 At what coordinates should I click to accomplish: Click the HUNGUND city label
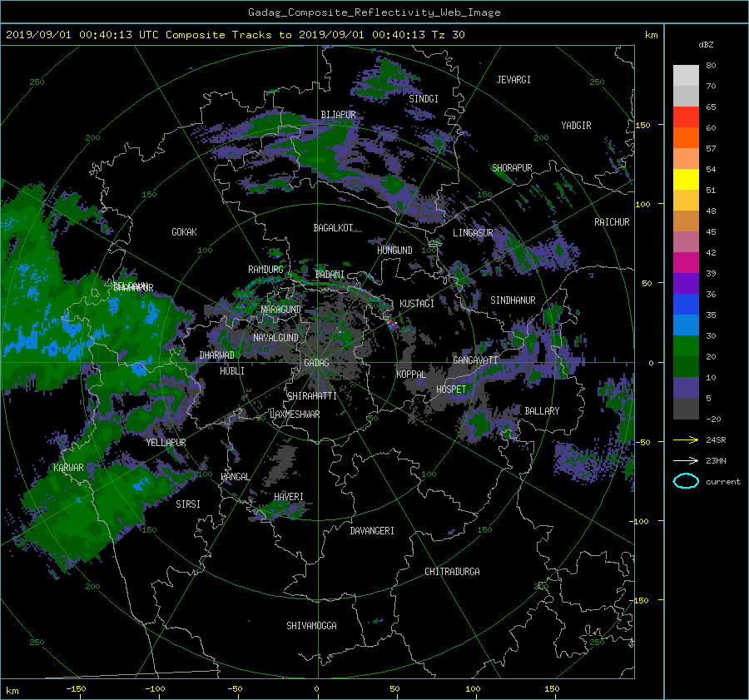(394, 250)
